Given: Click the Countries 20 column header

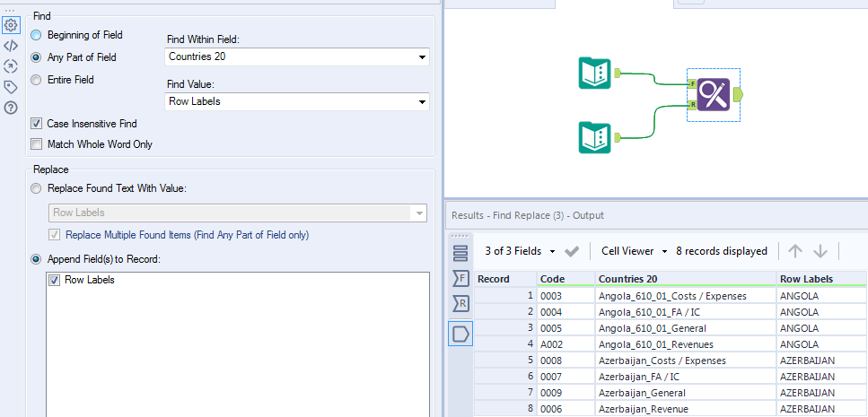Looking at the screenshot, I should tap(685, 279).
